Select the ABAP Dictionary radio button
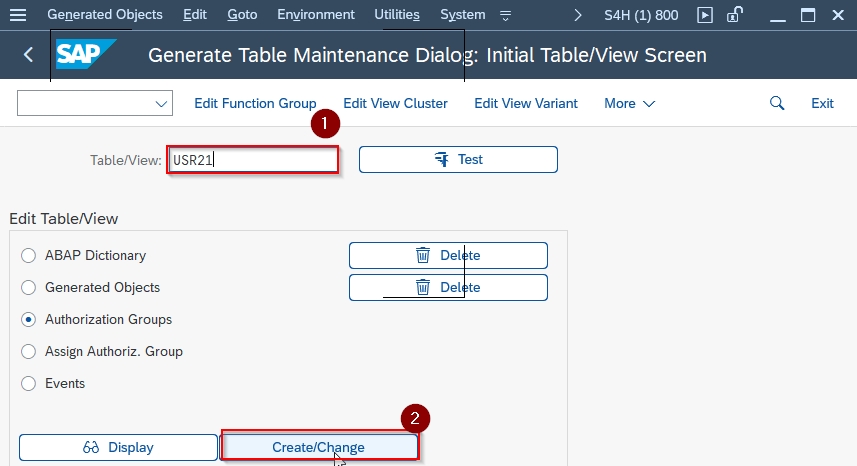The height and width of the screenshot is (466, 857). pos(28,255)
